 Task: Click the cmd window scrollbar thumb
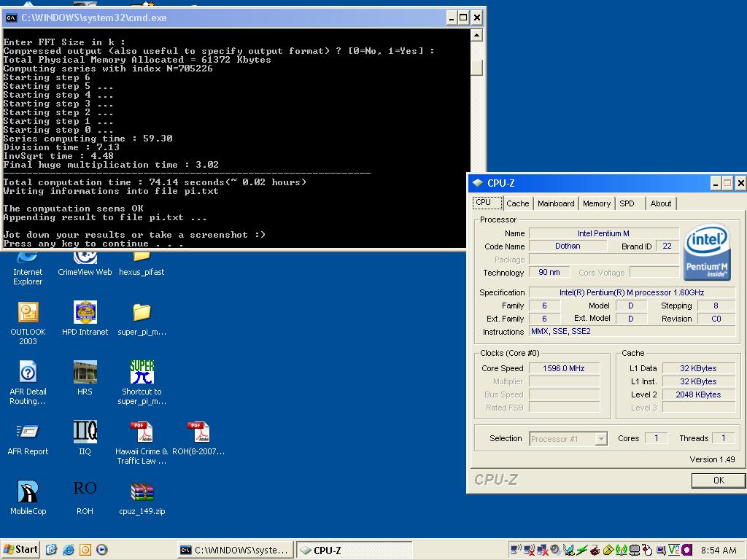tap(476, 67)
